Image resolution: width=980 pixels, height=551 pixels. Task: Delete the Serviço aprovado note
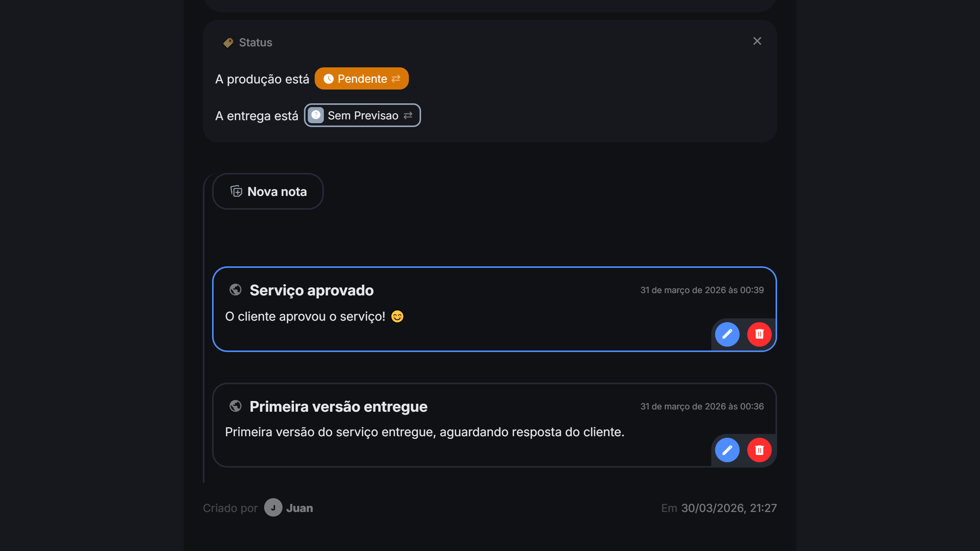click(x=759, y=334)
